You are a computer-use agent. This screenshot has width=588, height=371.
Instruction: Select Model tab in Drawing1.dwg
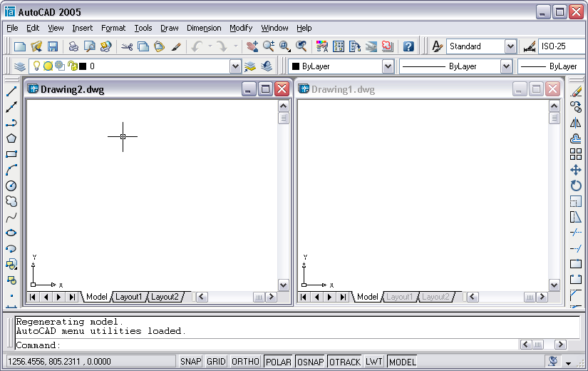point(368,297)
